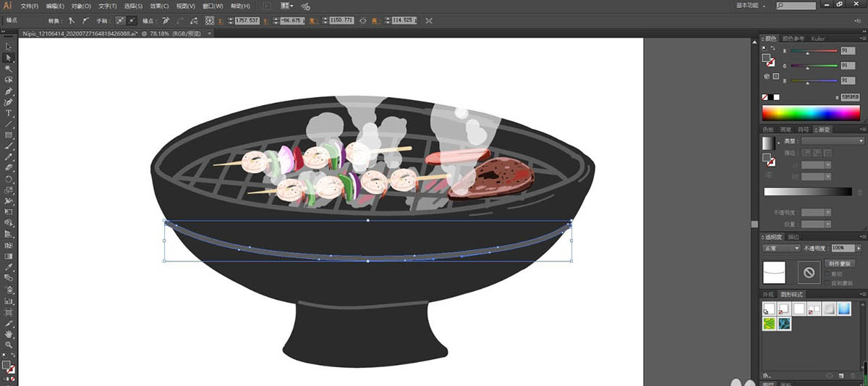The image size is (868, 386).
Task: Toggle the 剪切 clip checkbox
Action: coord(827,275)
